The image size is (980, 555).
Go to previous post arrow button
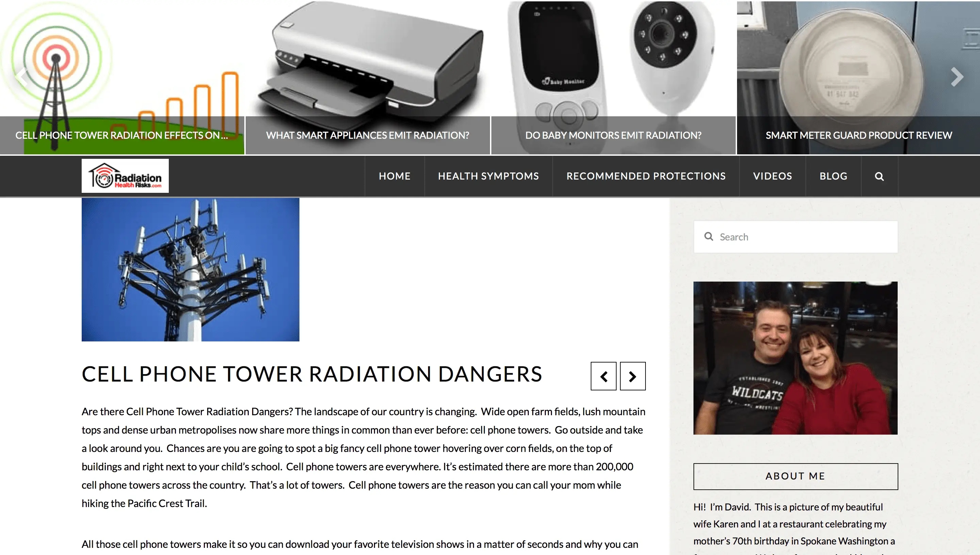pyautogui.click(x=603, y=376)
